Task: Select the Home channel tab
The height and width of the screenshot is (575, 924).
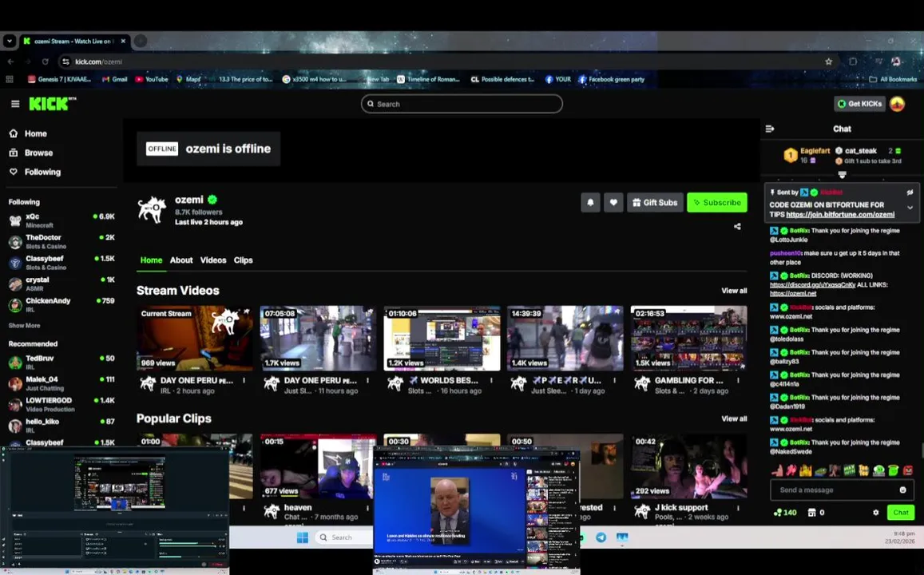Action: [151, 260]
